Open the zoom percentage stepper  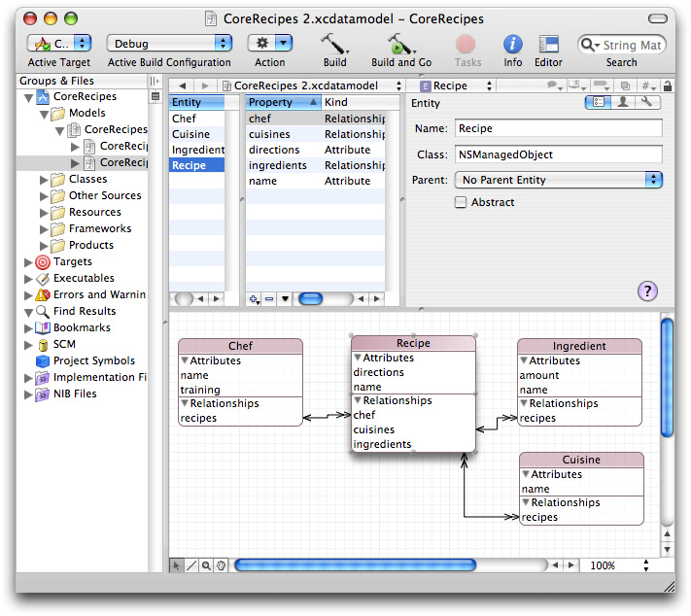[646, 565]
